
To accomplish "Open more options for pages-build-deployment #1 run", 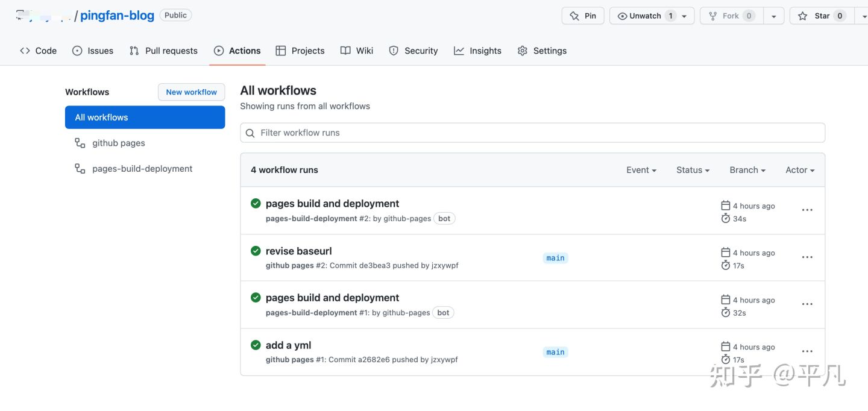I will pos(807,304).
